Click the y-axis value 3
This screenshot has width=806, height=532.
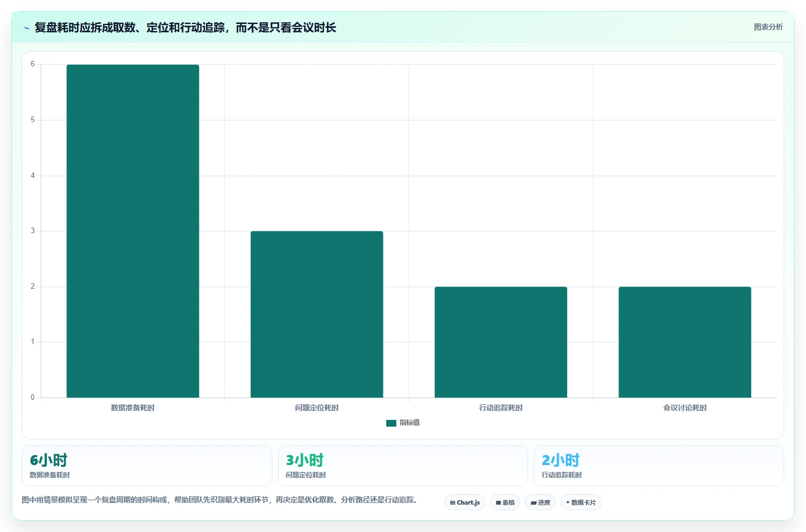tap(32, 231)
